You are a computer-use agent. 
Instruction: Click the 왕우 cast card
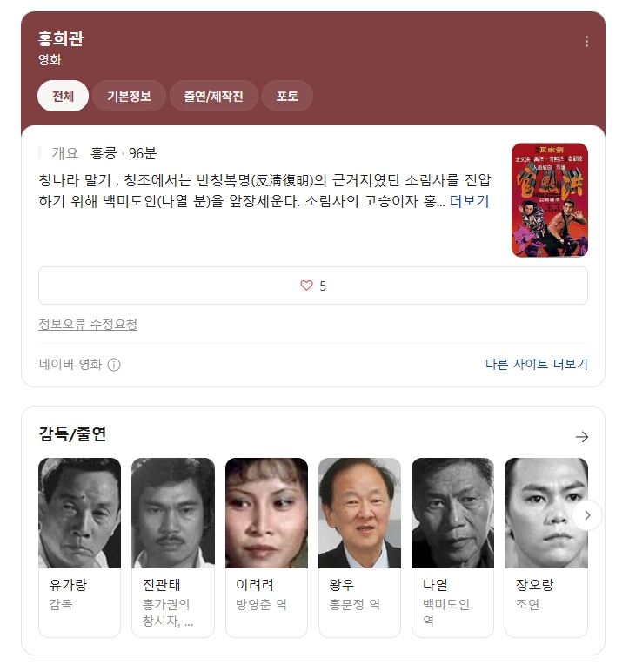coord(359,548)
